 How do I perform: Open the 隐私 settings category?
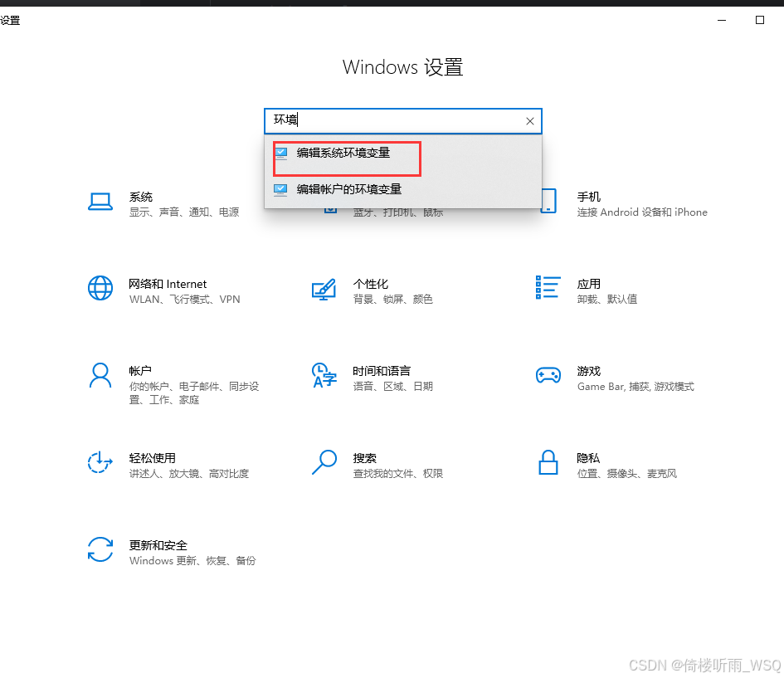pyautogui.click(x=607, y=465)
